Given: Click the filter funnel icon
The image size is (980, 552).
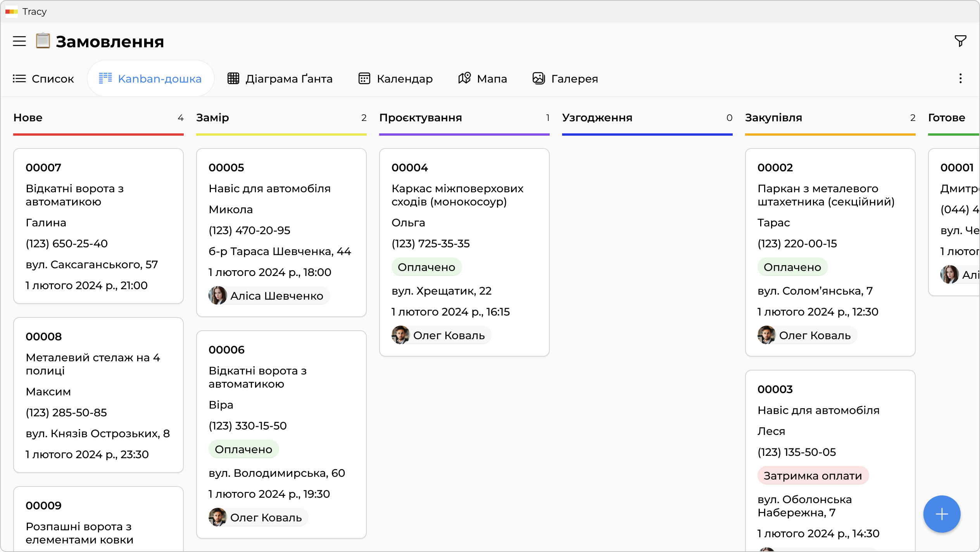Looking at the screenshot, I should (x=960, y=41).
